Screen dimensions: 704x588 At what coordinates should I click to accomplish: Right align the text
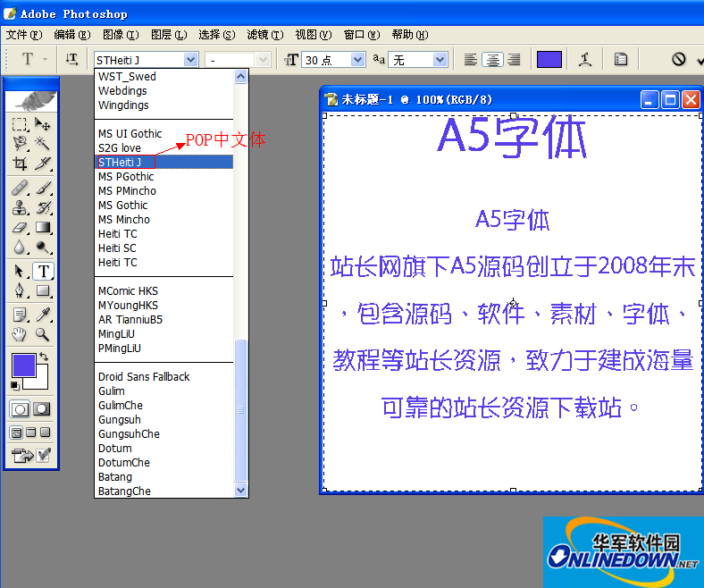point(514,59)
